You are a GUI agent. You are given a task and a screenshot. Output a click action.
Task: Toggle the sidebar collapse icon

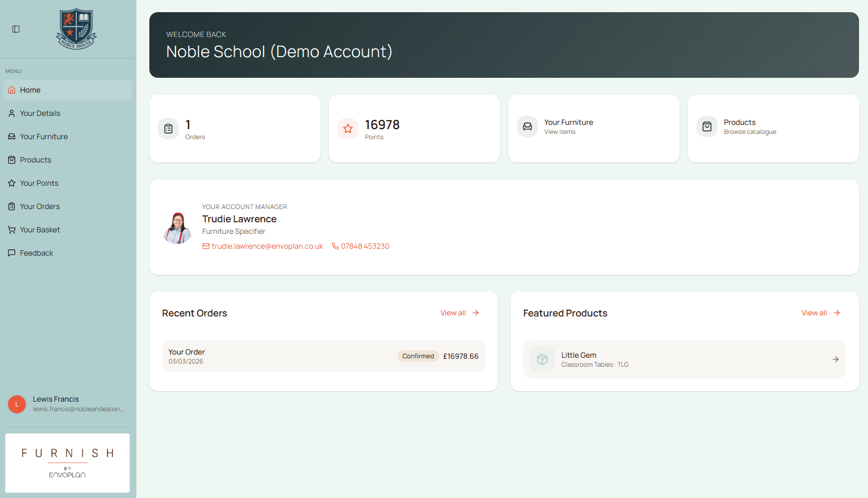[16, 29]
